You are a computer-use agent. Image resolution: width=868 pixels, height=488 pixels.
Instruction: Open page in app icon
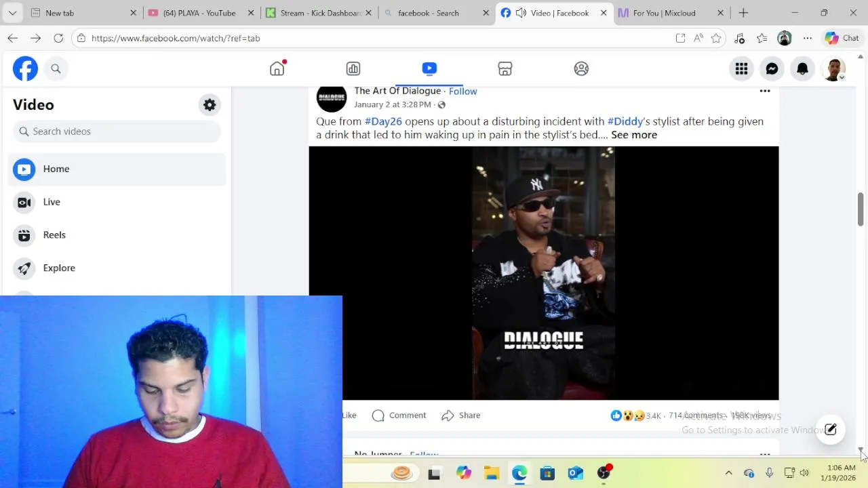point(680,38)
